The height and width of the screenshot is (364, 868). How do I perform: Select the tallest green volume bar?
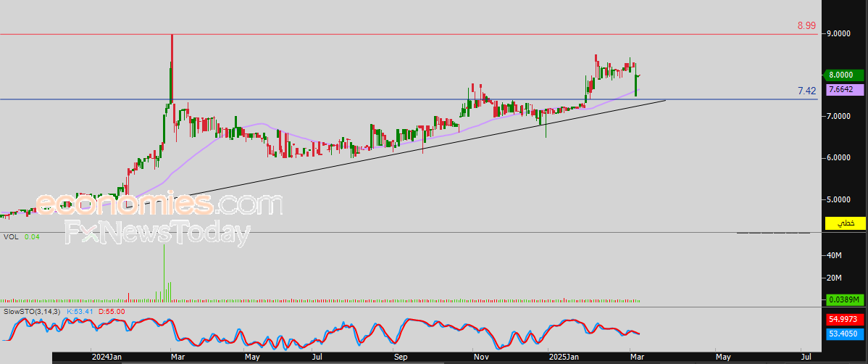point(164,273)
